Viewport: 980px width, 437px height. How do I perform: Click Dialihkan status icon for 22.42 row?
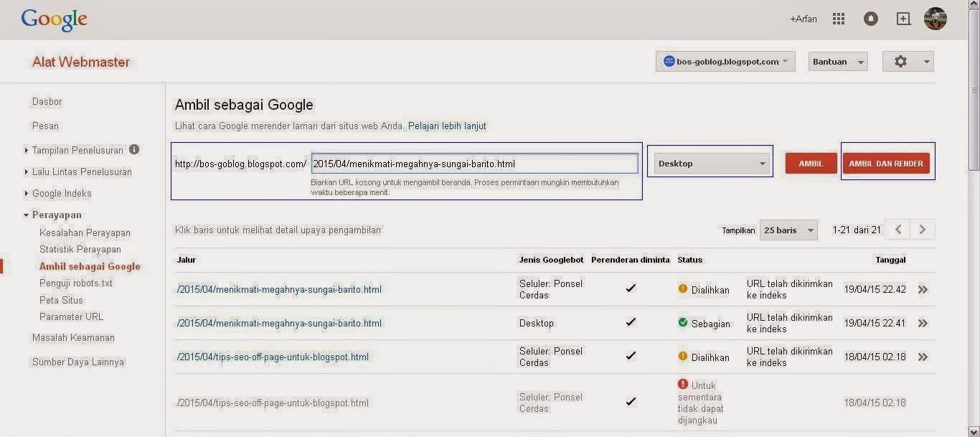[683, 289]
